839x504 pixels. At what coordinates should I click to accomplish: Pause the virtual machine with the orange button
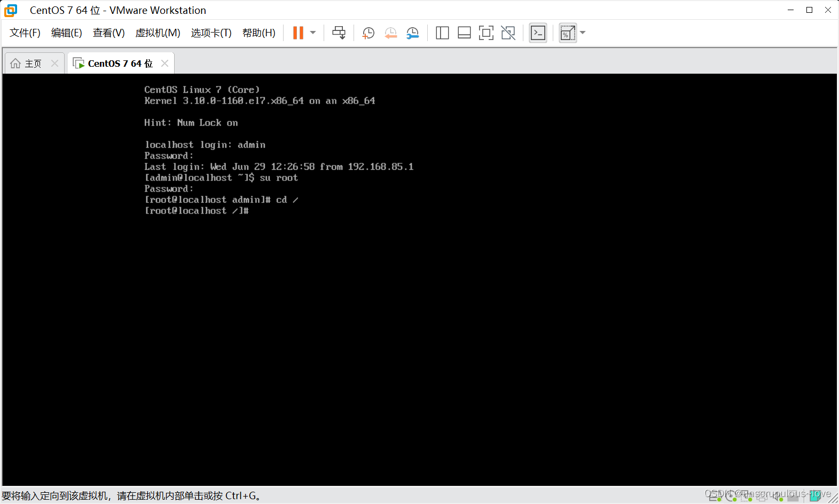[x=298, y=33]
